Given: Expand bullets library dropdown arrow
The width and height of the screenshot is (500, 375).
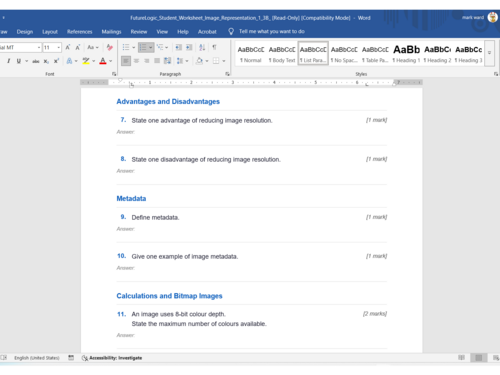Looking at the screenshot, I should [134, 47].
